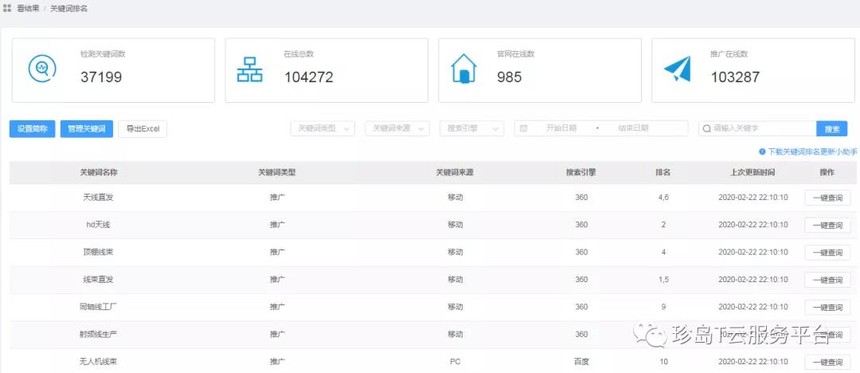Select the 天线直发 keyword cell
Screen dimensions: 860x373
tap(99, 197)
